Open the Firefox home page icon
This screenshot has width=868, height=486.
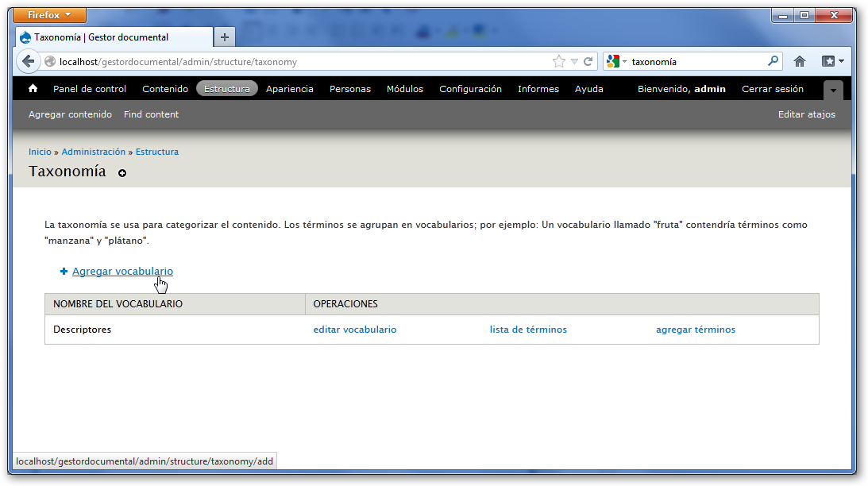tap(800, 61)
